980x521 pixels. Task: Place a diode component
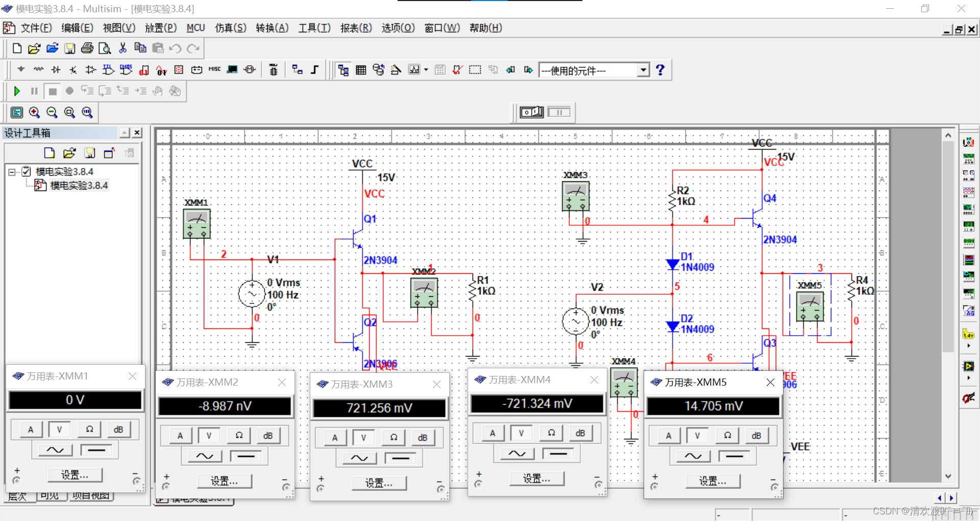point(56,69)
